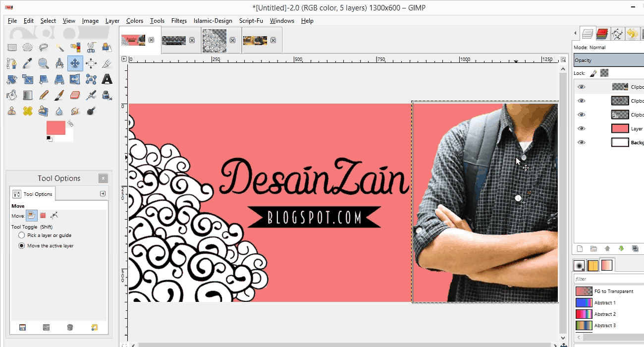Open the Tool Options tab menu arrow

click(103, 194)
